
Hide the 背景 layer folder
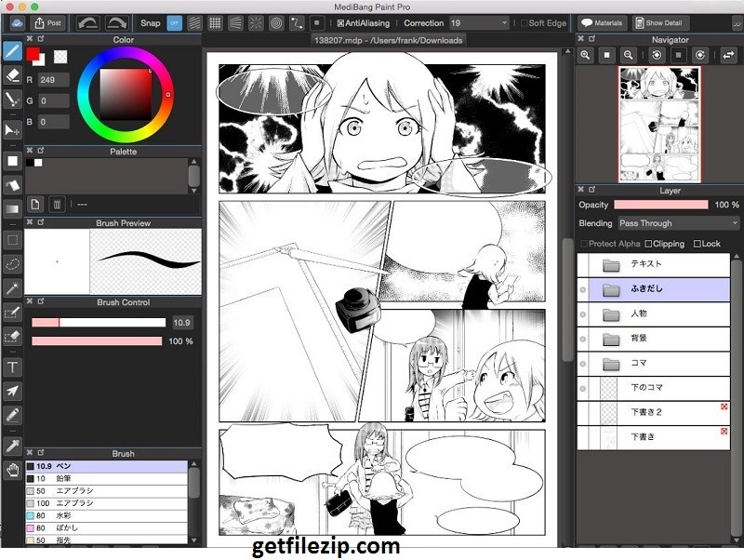tap(583, 339)
